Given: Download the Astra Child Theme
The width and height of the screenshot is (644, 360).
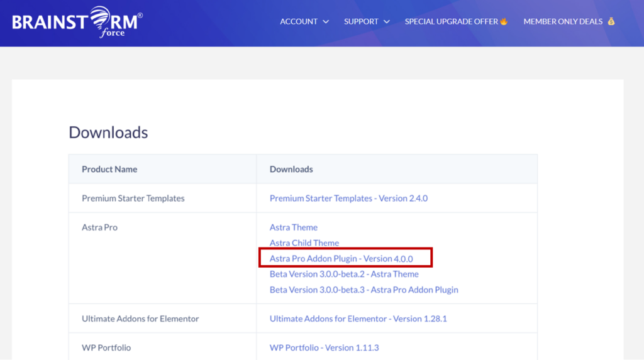Looking at the screenshot, I should pos(304,243).
